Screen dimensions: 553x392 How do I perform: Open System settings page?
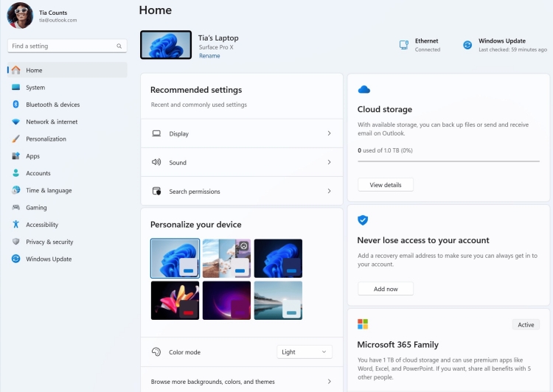[67, 87]
